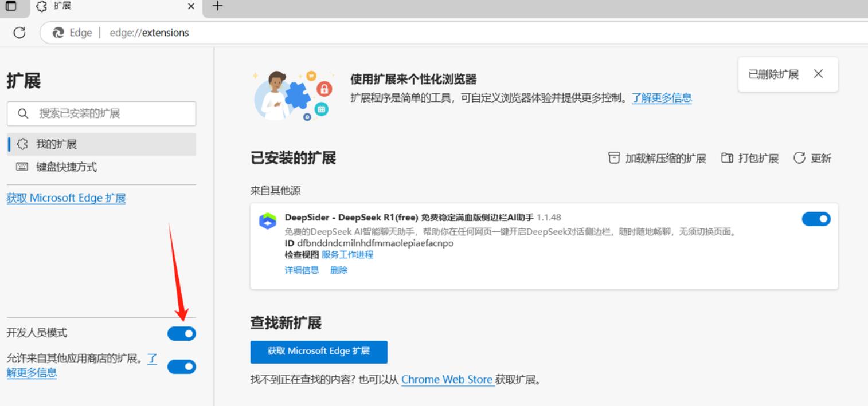The height and width of the screenshot is (406, 868).
Task: Click the 使用扩展来个性化浏览器 heading
Action: 413,79
